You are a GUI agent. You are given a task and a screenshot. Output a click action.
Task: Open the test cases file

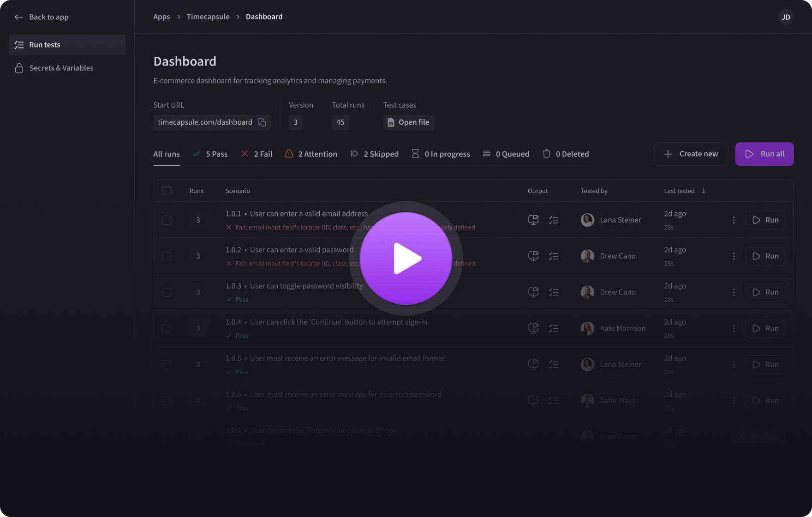[408, 122]
